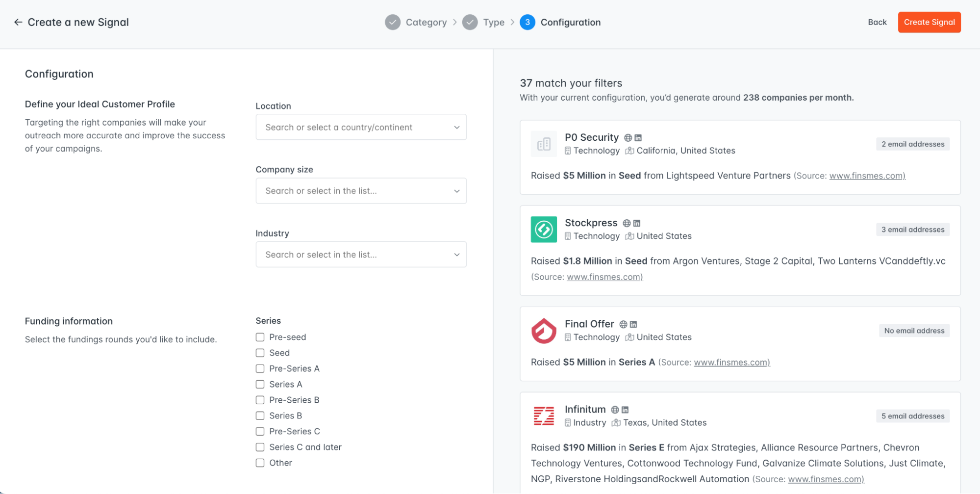Image resolution: width=980 pixels, height=494 pixels.
Task: Check the Other funding checkbox
Action: [x=260, y=463]
